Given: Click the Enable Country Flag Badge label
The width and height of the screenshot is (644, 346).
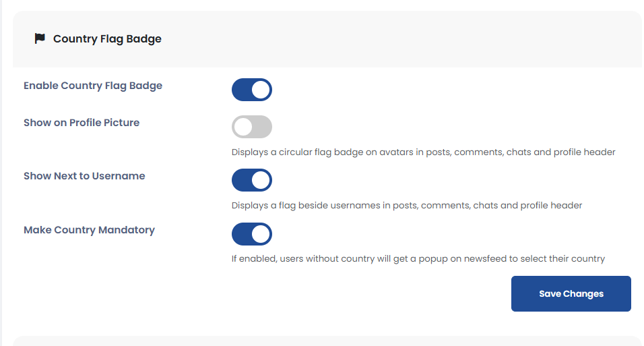Looking at the screenshot, I should coord(93,86).
